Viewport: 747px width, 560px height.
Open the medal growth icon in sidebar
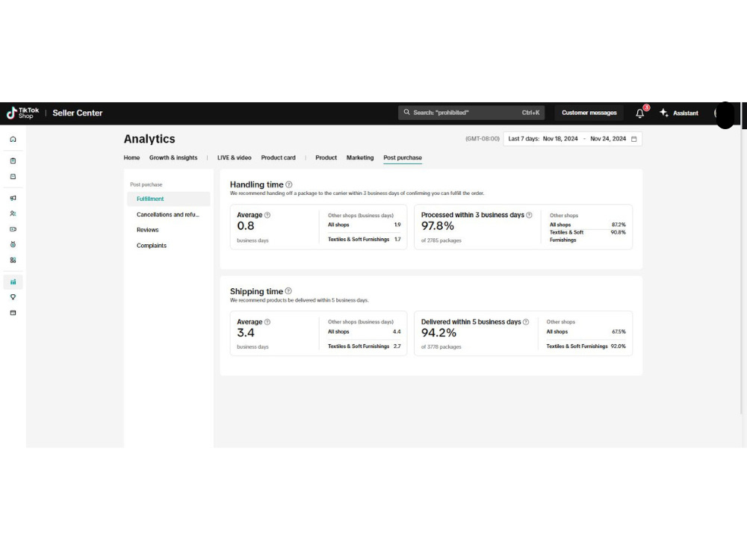(13, 244)
